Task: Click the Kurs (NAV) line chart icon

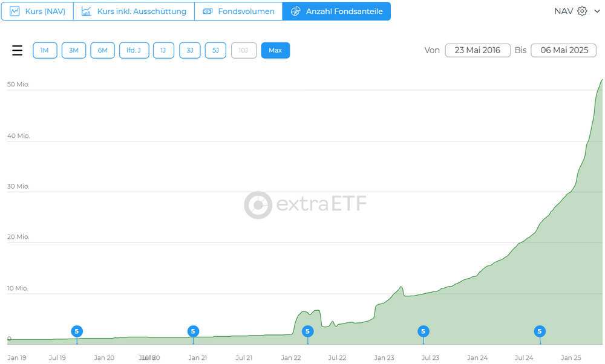Action: (x=15, y=11)
